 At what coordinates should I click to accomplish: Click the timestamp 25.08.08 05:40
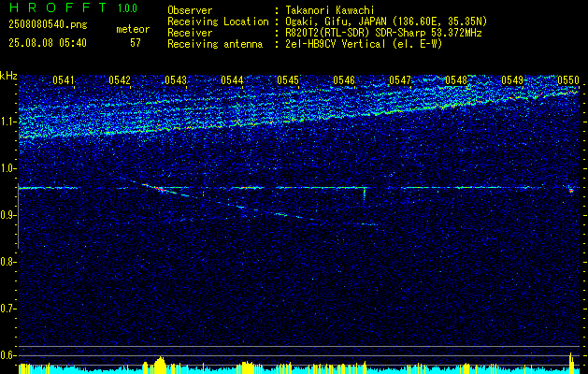pos(48,43)
